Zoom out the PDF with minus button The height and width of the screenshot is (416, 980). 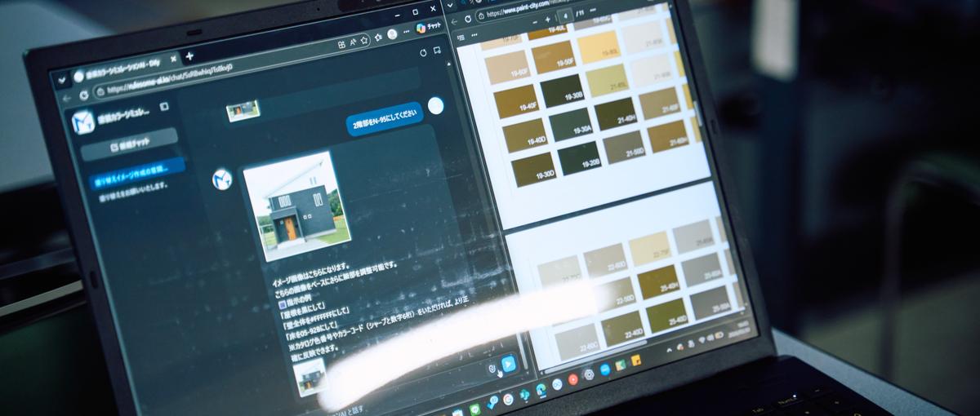pyautogui.click(x=533, y=24)
